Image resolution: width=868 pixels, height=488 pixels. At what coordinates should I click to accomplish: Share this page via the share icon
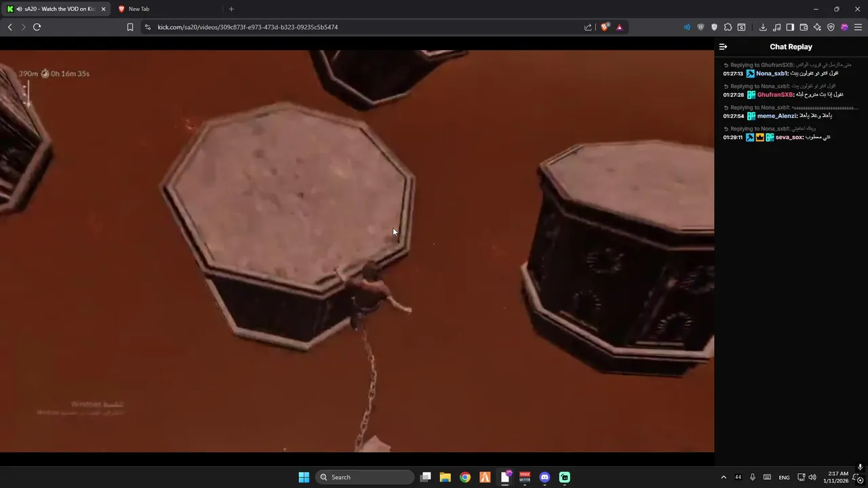click(588, 27)
